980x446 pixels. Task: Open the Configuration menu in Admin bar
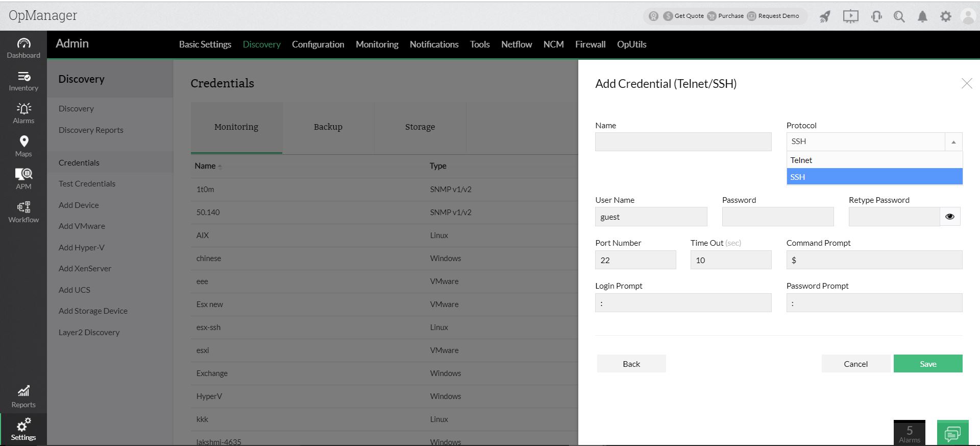(x=318, y=44)
